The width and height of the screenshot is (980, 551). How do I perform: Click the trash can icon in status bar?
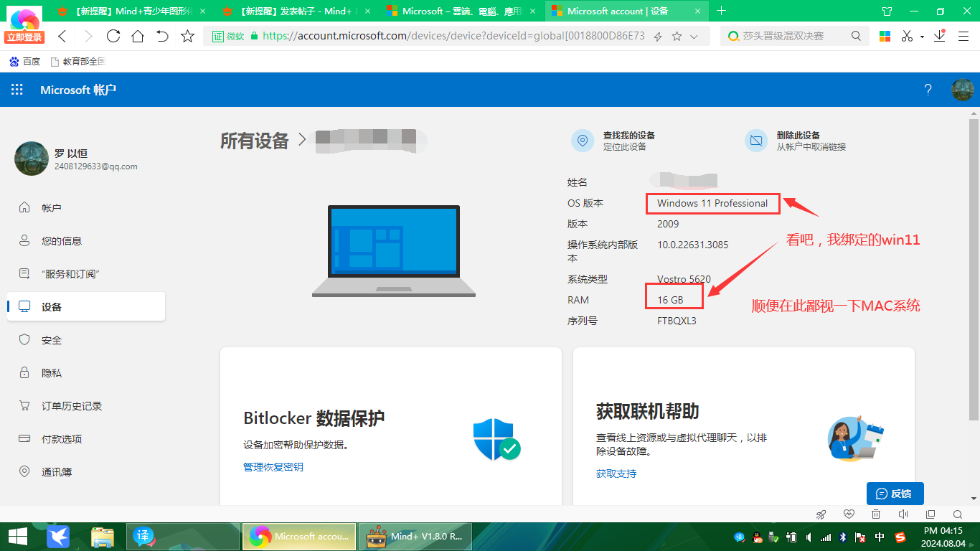[x=876, y=514]
